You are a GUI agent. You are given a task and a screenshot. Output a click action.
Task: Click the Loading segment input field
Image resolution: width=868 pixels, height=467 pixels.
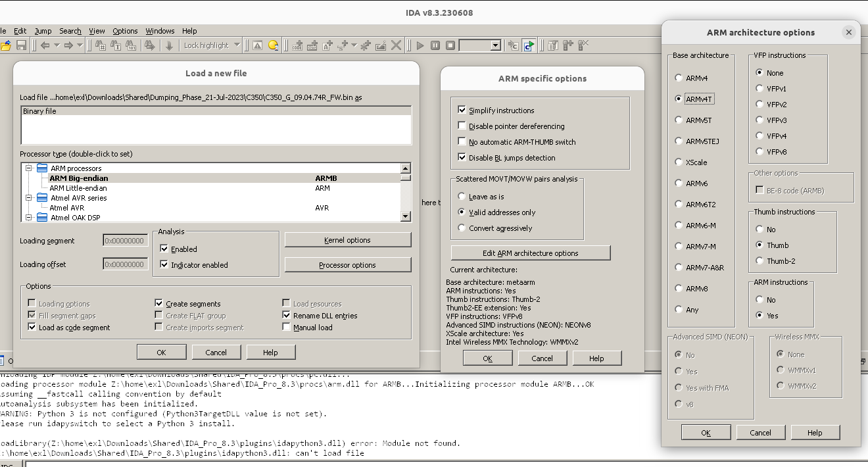point(126,241)
